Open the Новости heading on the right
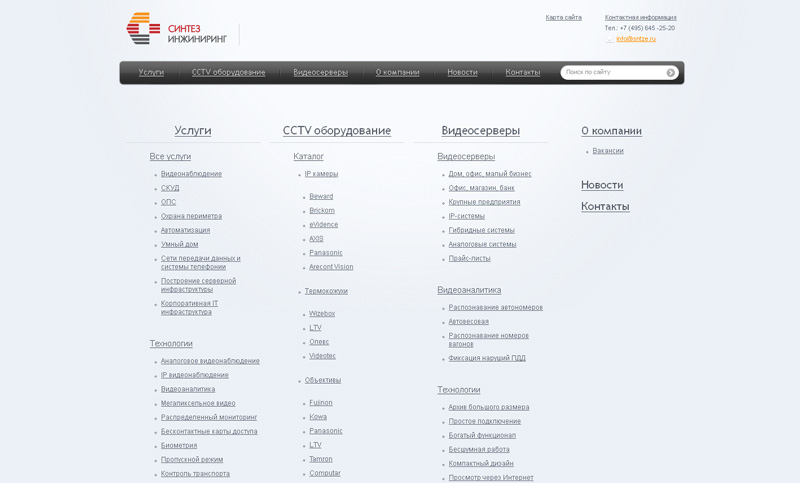This screenshot has width=800, height=483. click(x=602, y=185)
